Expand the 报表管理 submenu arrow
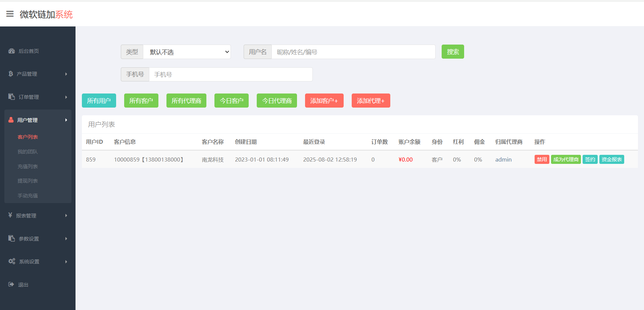Screen dimensions: 644x310 click(x=66, y=215)
